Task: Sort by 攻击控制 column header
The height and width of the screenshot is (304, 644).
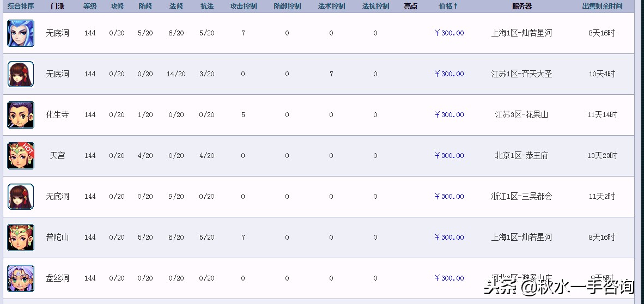Action: click(x=243, y=7)
